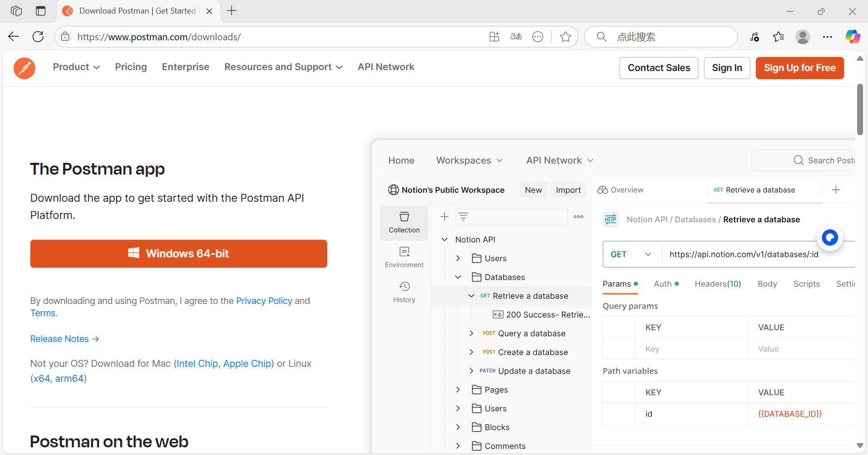Image resolution: width=868 pixels, height=455 pixels.
Task: Click the plus icon to add a collection
Action: pos(444,217)
